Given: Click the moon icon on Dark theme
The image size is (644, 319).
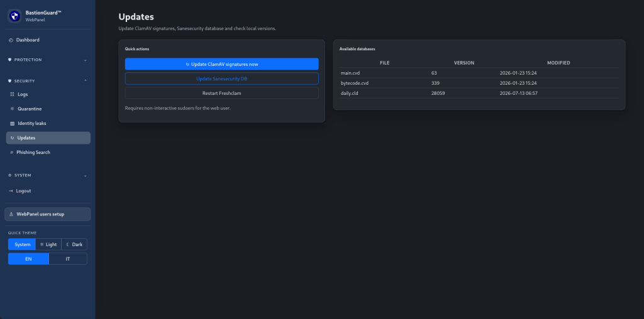Looking at the screenshot, I should 68,244.
